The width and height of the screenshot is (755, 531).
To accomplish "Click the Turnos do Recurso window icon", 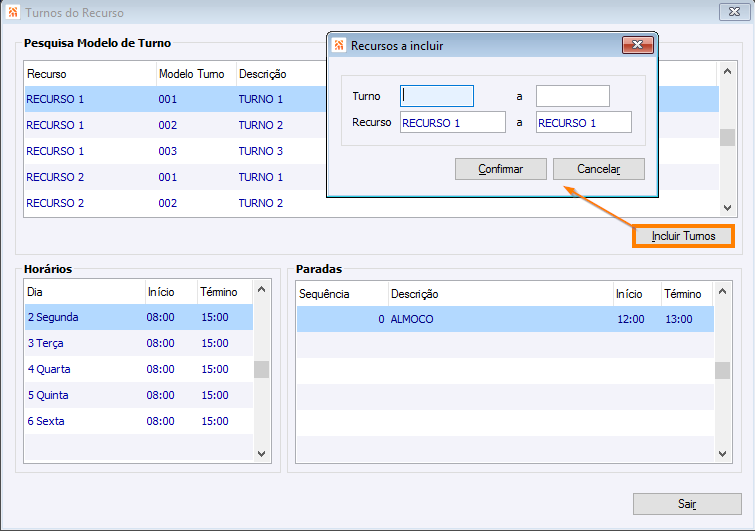I will pyautogui.click(x=13, y=12).
